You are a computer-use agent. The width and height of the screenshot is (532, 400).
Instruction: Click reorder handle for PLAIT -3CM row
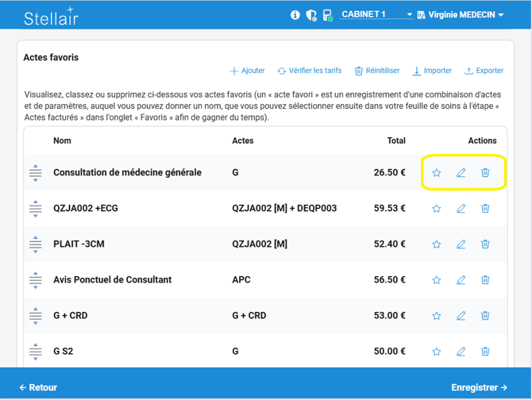pyautogui.click(x=36, y=244)
